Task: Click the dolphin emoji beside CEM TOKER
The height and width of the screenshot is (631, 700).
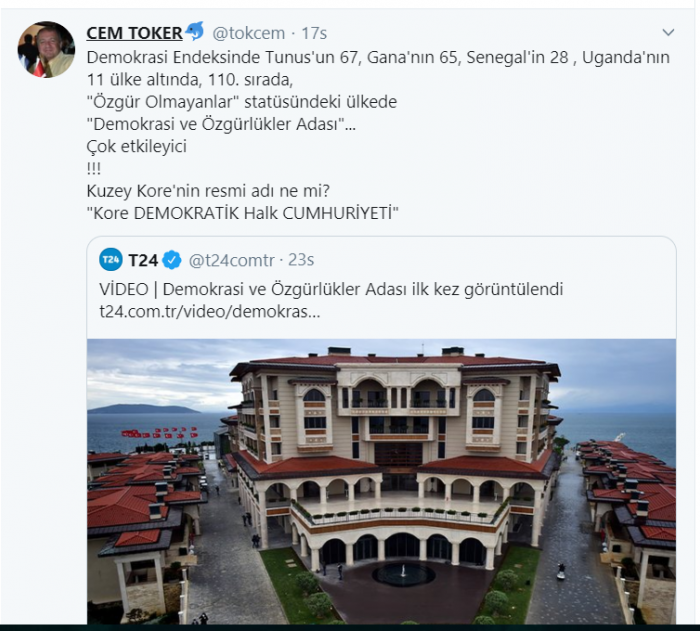Action: coord(194,31)
